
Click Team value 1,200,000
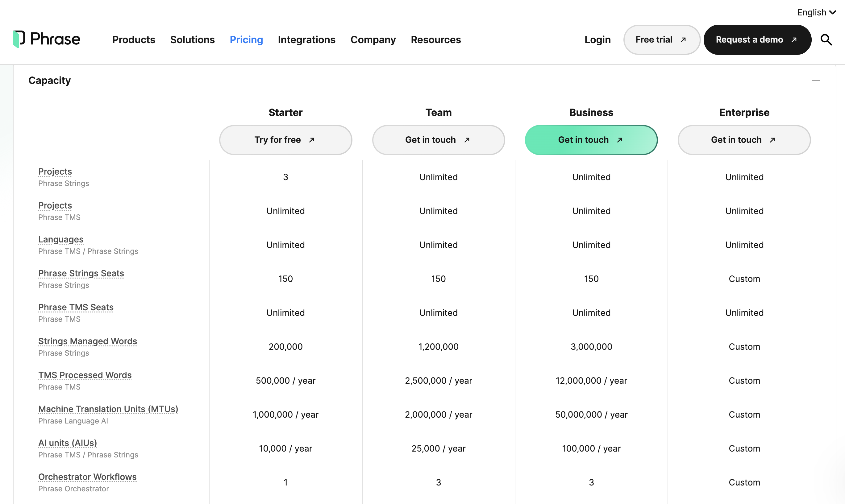438,347
